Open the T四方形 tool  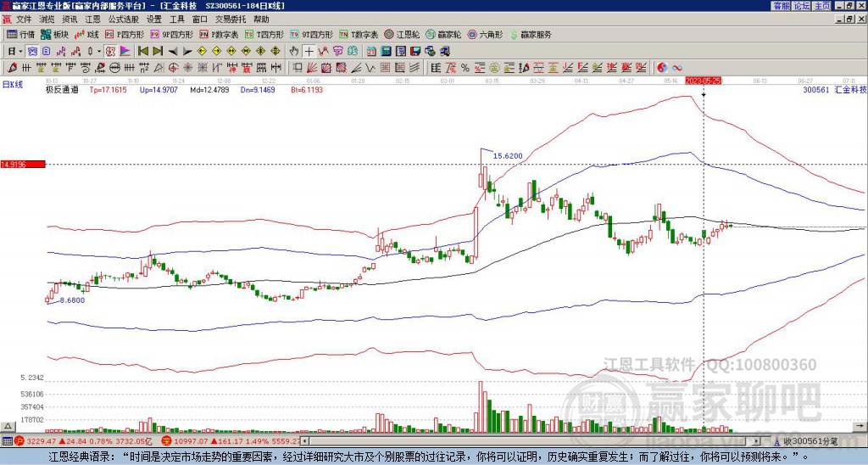pos(264,34)
